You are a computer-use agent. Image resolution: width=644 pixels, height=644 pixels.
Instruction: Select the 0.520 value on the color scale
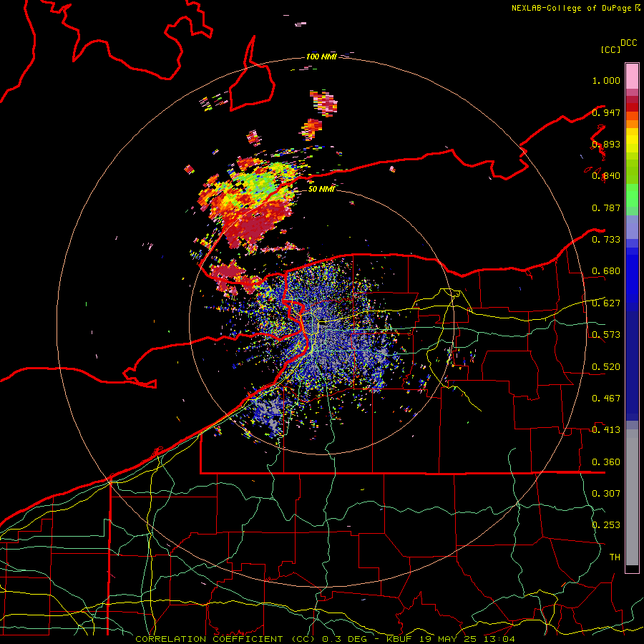[x=606, y=367]
